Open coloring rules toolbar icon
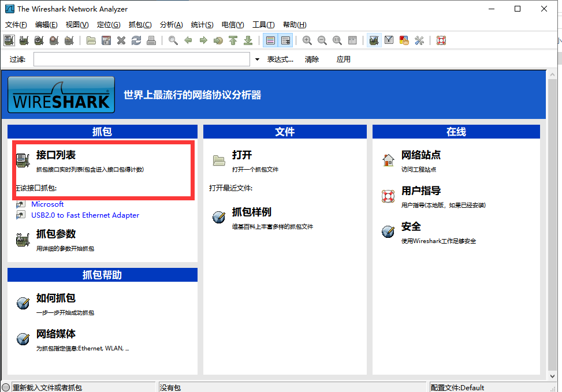This screenshot has width=562, height=392. (x=404, y=40)
